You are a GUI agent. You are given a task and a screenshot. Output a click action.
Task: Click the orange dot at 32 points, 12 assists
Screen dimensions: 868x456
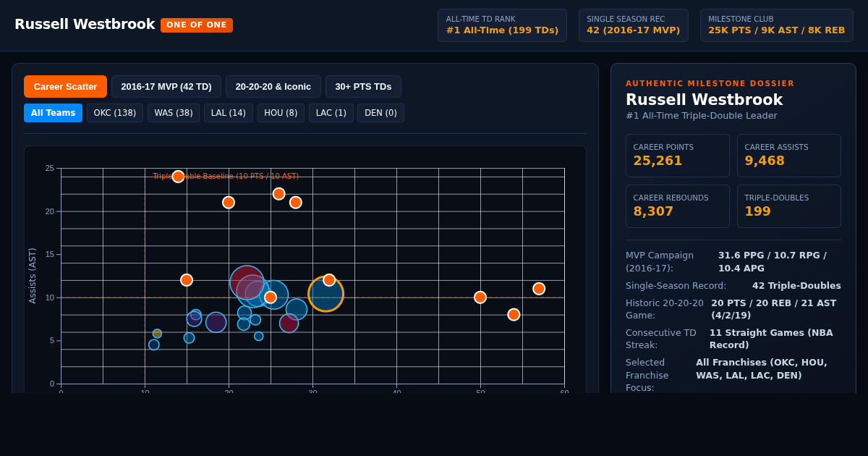pyautogui.click(x=329, y=280)
